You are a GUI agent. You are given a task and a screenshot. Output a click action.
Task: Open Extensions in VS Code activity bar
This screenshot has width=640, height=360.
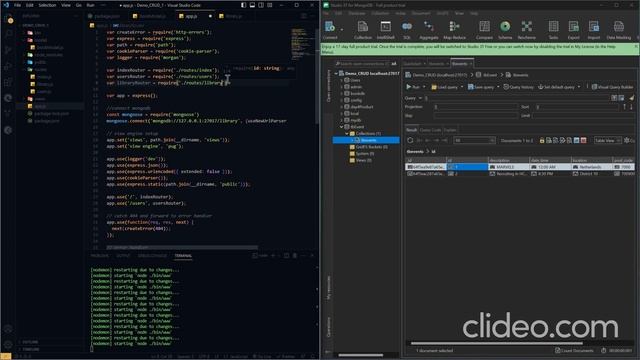coord(8,82)
